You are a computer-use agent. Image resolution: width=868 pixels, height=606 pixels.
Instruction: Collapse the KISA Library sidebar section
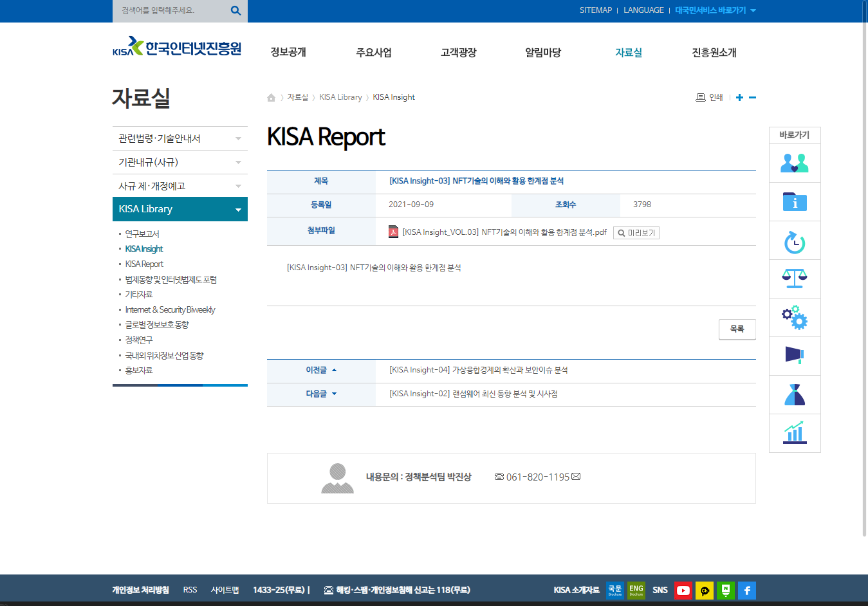[180, 209]
